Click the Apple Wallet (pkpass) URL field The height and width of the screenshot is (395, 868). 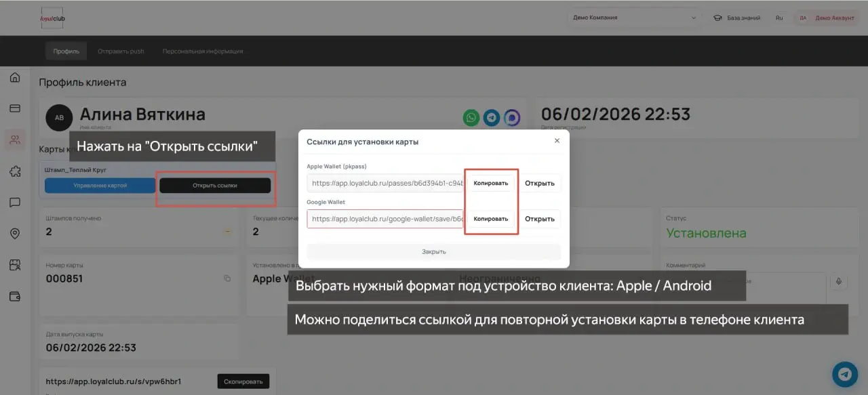pos(385,183)
